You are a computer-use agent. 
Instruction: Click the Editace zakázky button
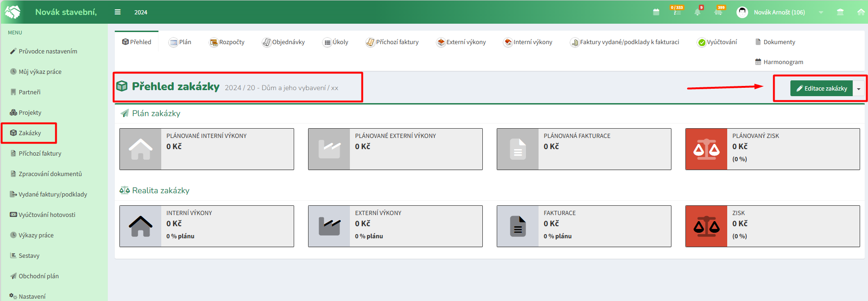pos(822,88)
